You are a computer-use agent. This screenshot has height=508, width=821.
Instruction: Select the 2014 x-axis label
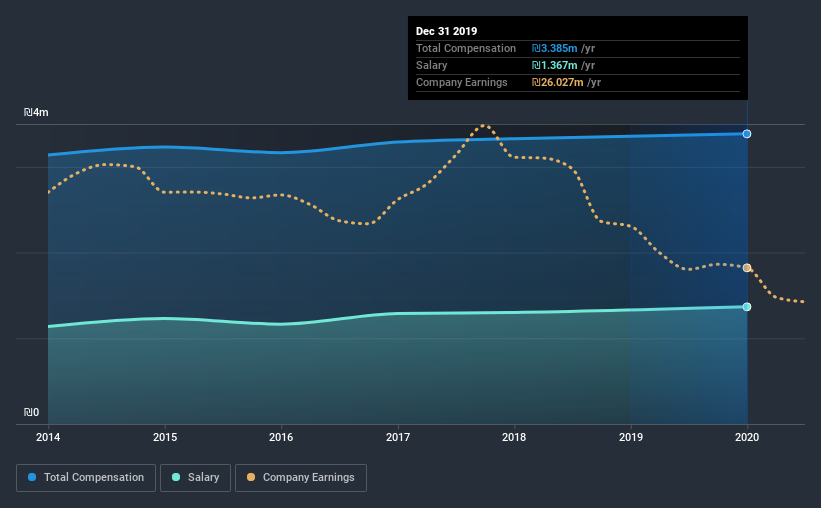tap(48, 437)
